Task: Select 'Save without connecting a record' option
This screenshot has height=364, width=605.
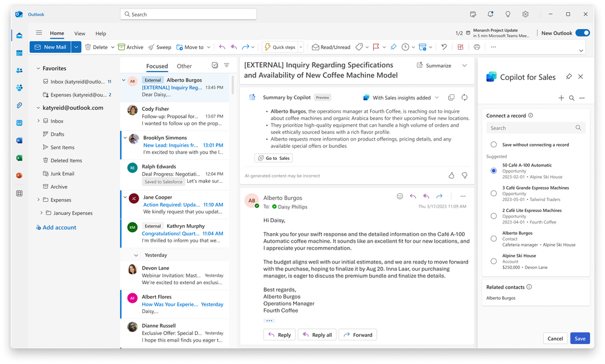Action: (x=494, y=145)
